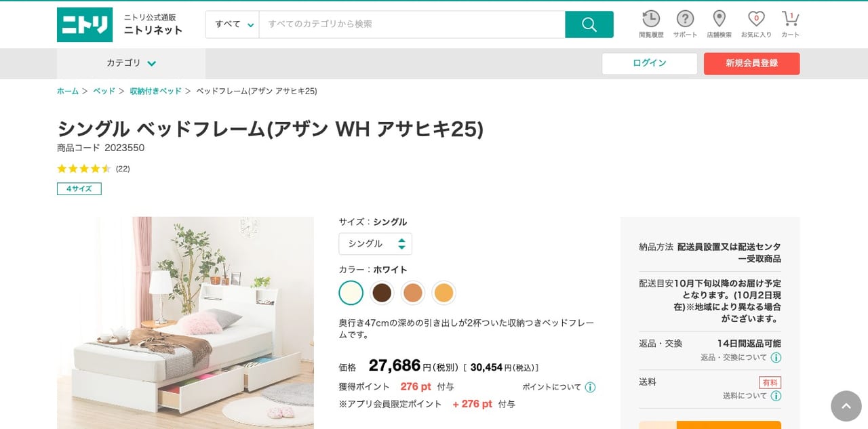
Task: Open the お気に入り favorites heart icon
Action: [755, 19]
